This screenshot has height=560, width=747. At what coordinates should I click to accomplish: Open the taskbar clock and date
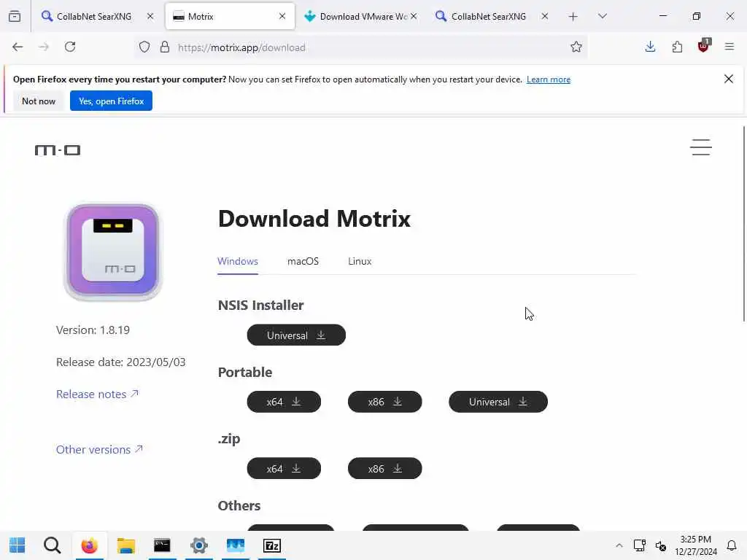[x=695, y=545]
